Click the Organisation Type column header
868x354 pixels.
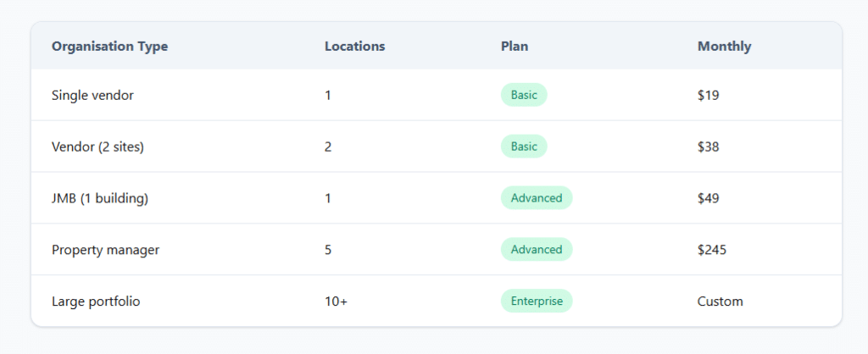(109, 47)
